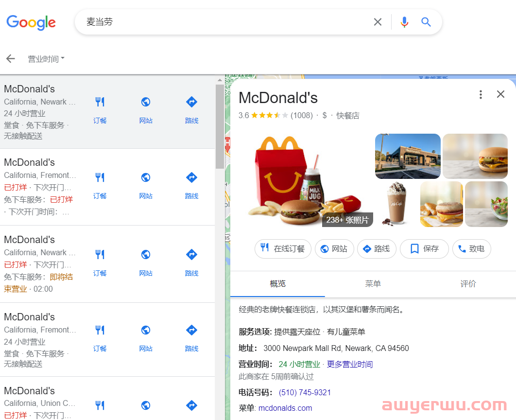Click the phone number (510) 745-9321
516x420 pixels.
tap(304, 392)
